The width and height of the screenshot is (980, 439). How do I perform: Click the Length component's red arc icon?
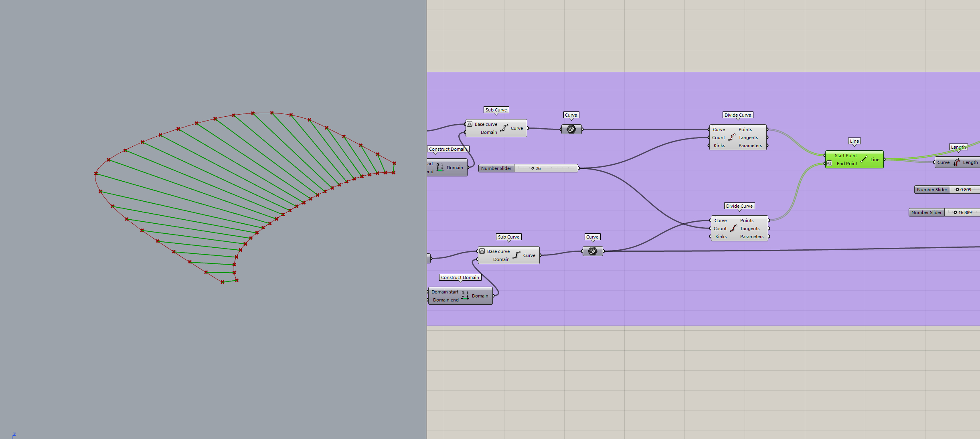[956, 162]
